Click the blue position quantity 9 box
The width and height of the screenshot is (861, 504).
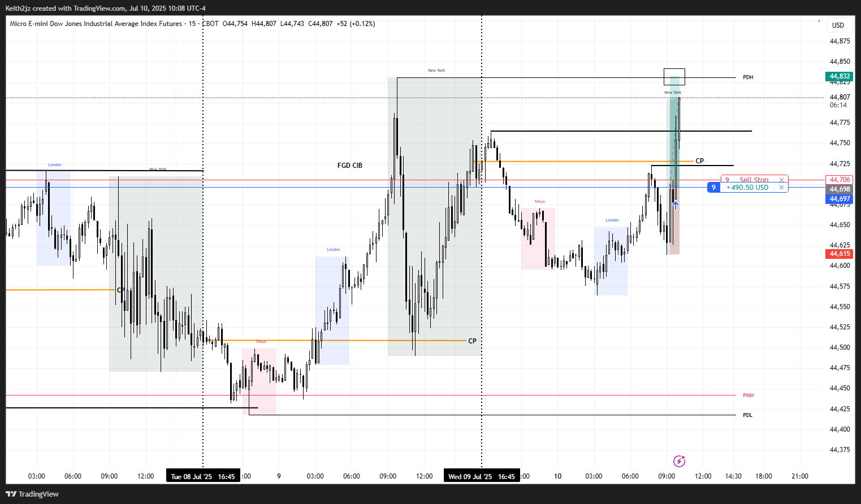click(713, 188)
